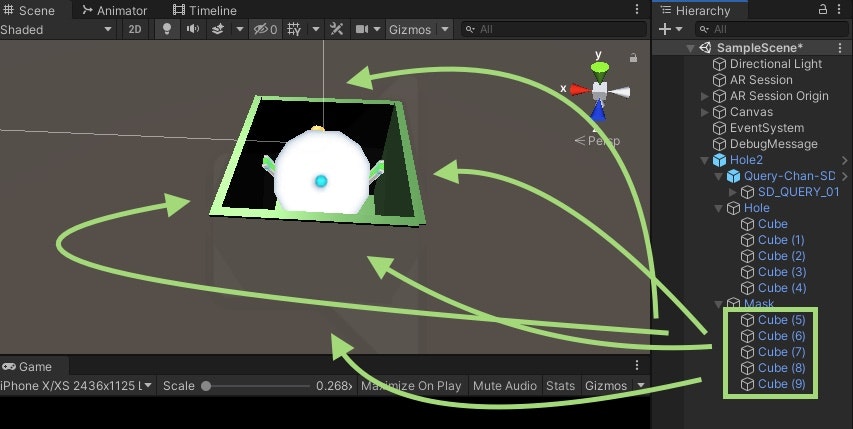Toggle 2D view mode
This screenshot has width=853, height=429.
(x=134, y=29)
